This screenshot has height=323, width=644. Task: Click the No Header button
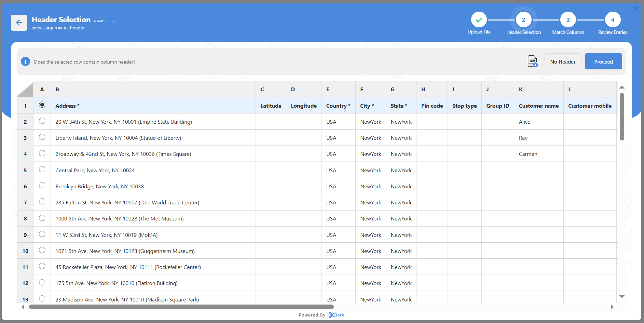(563, 62)
